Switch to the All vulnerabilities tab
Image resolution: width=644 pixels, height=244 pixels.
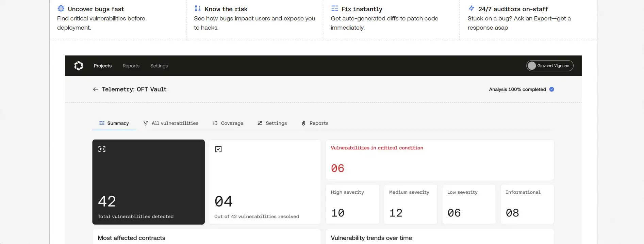pyautogui.click(x=171, y=123)
